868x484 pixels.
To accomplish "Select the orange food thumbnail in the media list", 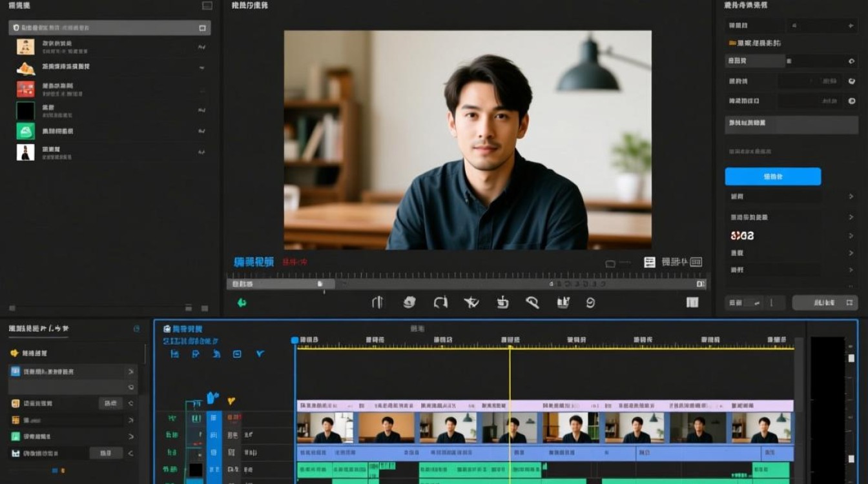I will (25, 68).
